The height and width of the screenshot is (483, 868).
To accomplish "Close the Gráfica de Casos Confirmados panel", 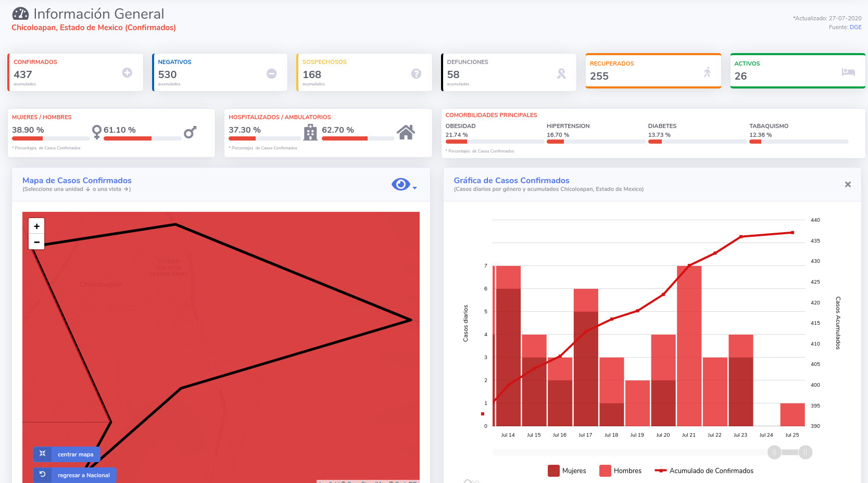I will point(848,184).
